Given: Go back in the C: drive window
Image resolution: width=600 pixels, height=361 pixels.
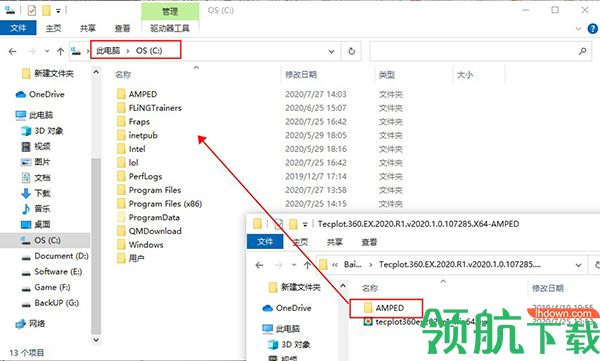Looking at the screenshot, I should click(13, 51).
